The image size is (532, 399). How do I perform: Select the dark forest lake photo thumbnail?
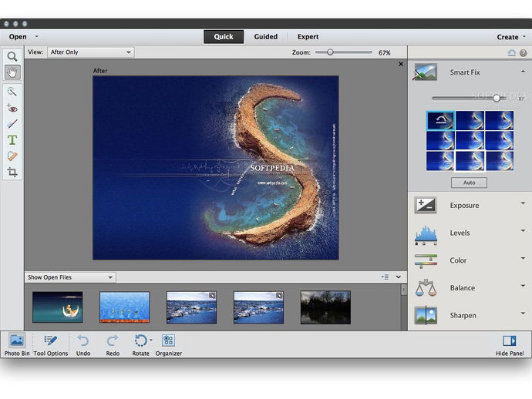[325, 307]
